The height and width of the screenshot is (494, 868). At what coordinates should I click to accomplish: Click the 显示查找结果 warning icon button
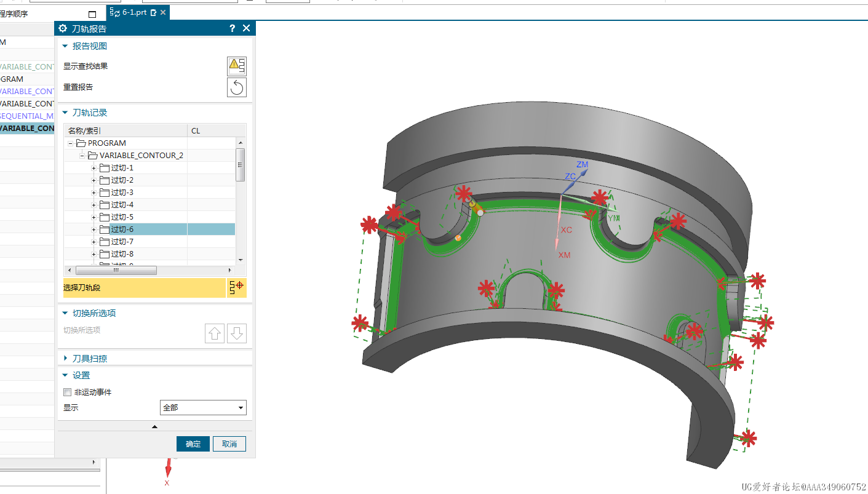click(x=237, y=66)
